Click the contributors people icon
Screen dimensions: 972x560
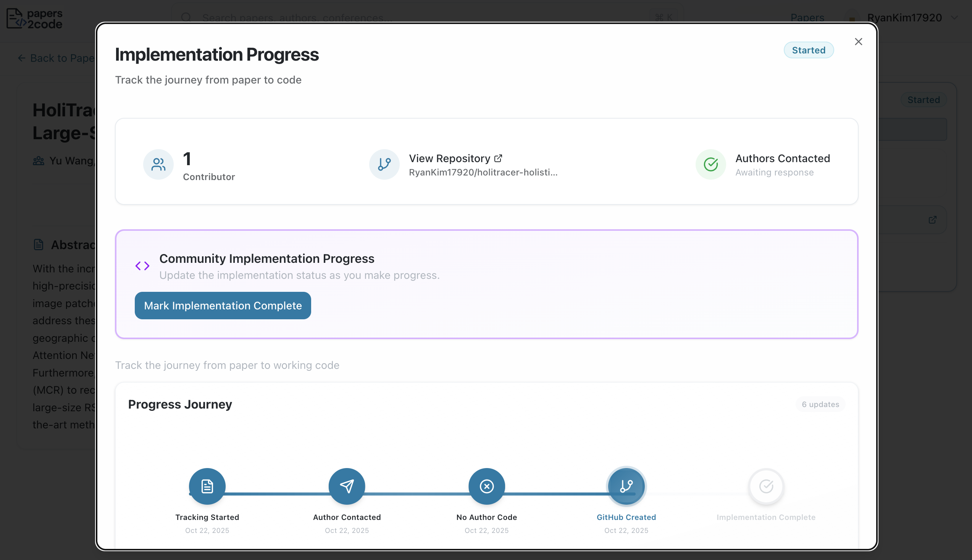(x=158, y=165)
